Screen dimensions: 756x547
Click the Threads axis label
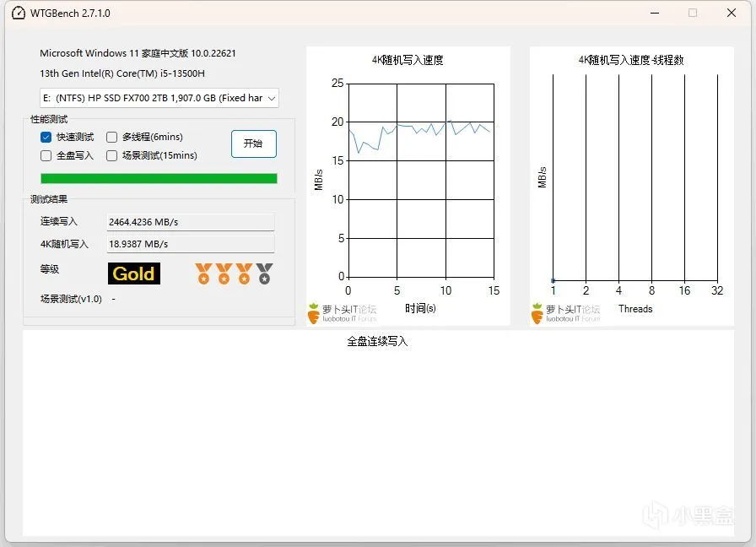tap(635, 309)
